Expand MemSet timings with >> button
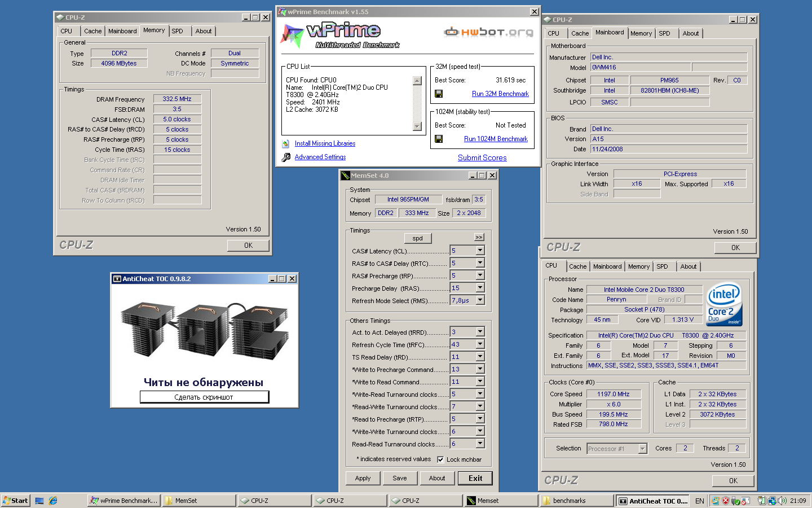The width and height of the screenshot is (812, 508). (479, 238)
